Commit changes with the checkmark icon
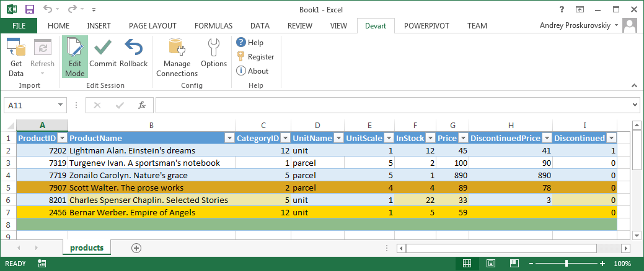644x271 pixels. pos(103,48)
